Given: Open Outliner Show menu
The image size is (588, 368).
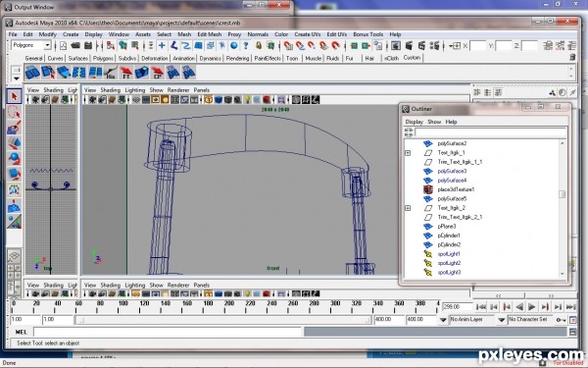Looking at the screenshot, I should tap(434, 122).
